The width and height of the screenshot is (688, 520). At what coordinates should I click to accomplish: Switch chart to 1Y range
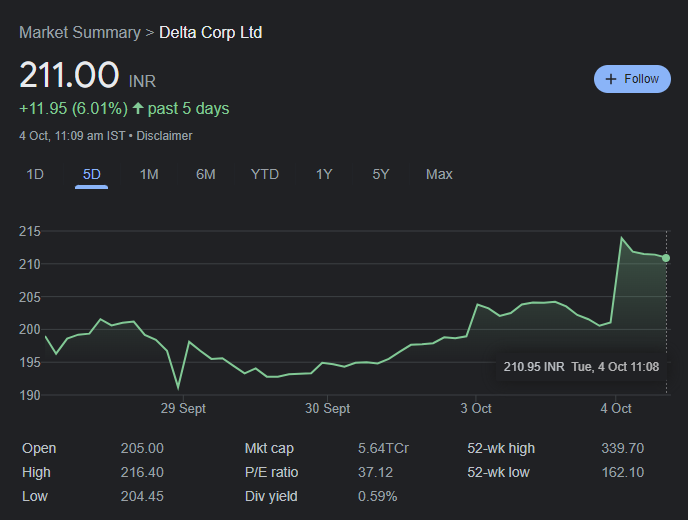pos(324,174)
